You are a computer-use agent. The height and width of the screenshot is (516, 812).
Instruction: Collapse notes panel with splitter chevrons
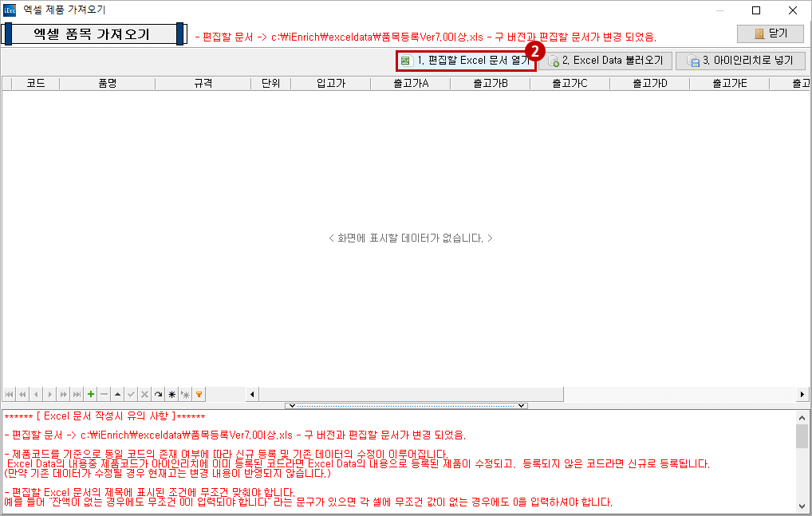coord(407,406)
